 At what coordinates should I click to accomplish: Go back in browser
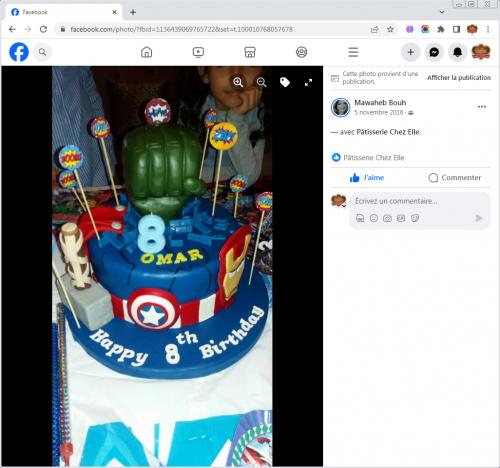pyautogui.click(x=12, y=29)
